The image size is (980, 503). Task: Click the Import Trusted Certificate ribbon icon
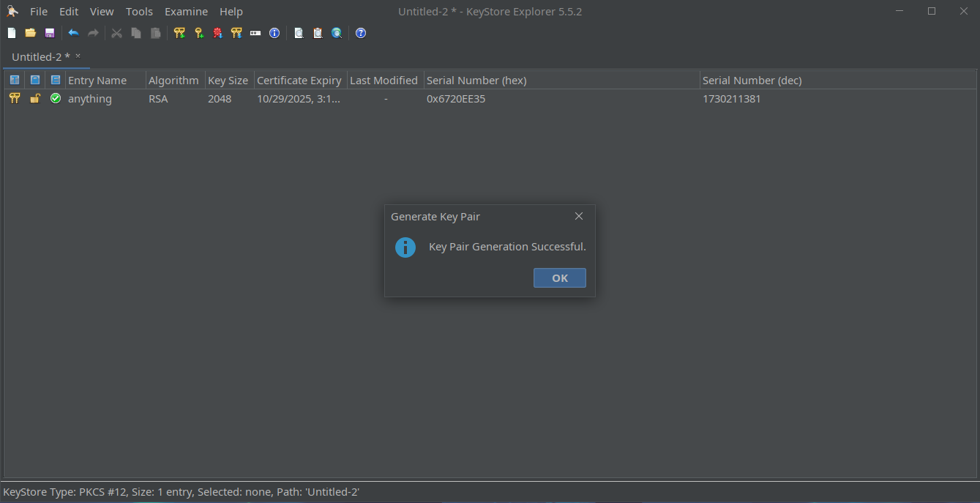click(x=217, y=33)
